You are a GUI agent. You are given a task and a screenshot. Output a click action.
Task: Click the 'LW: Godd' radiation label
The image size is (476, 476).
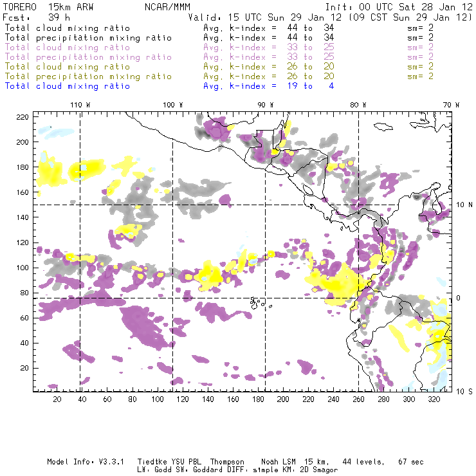point(154,470)
